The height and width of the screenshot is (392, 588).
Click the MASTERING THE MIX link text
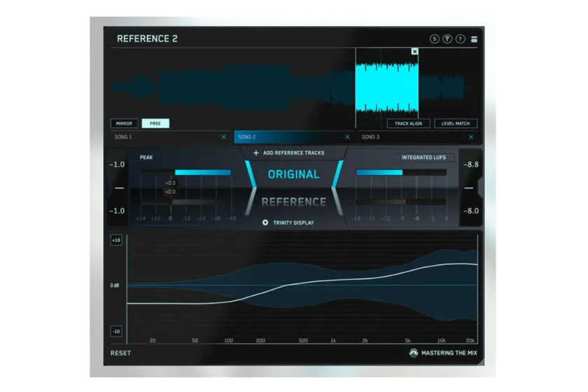[449, 353]
